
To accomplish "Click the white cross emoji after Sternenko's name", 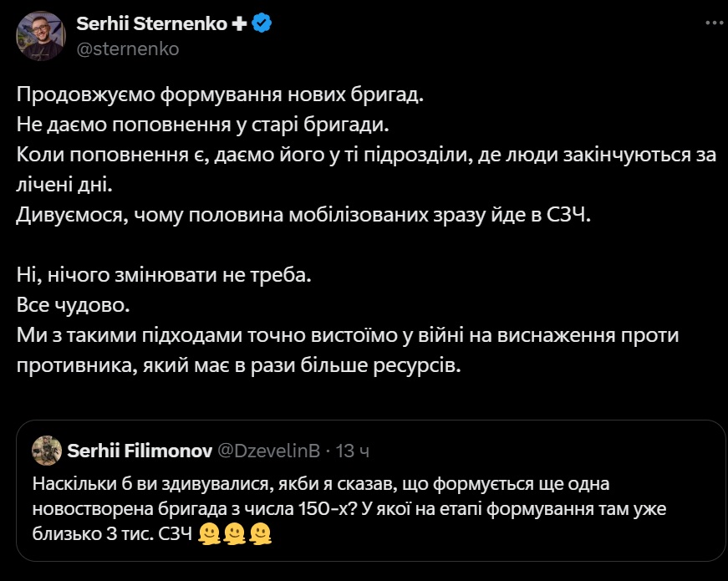I will click(239, 24).
